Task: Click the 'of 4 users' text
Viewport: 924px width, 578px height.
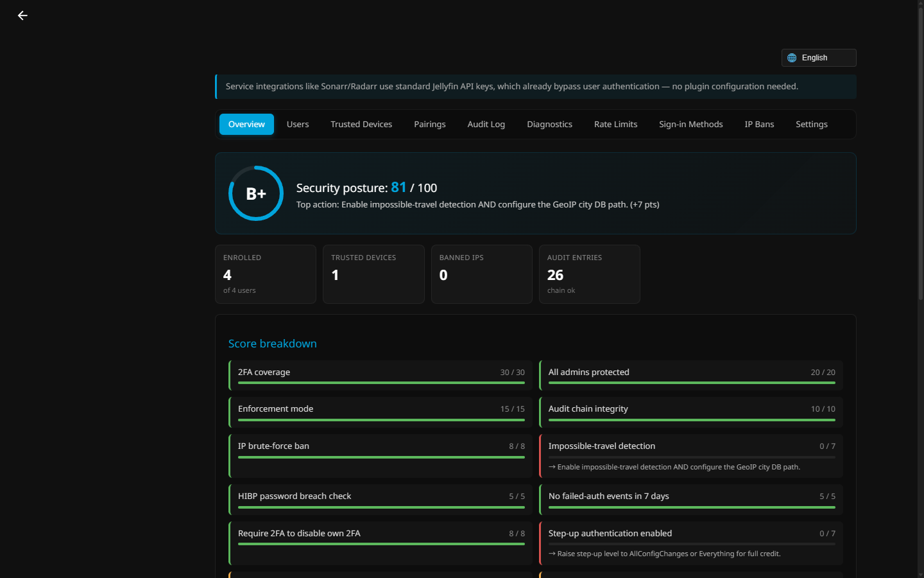Action: click(239, 290)
